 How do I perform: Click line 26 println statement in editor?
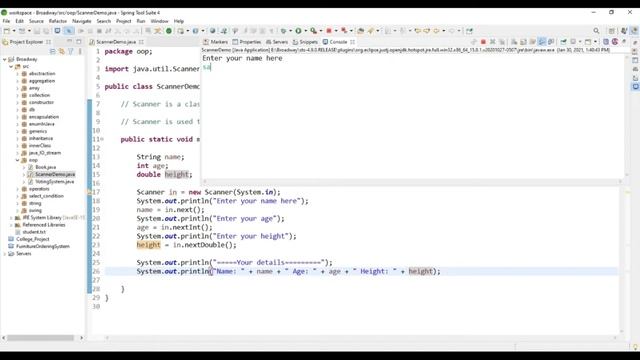[289, 271]
